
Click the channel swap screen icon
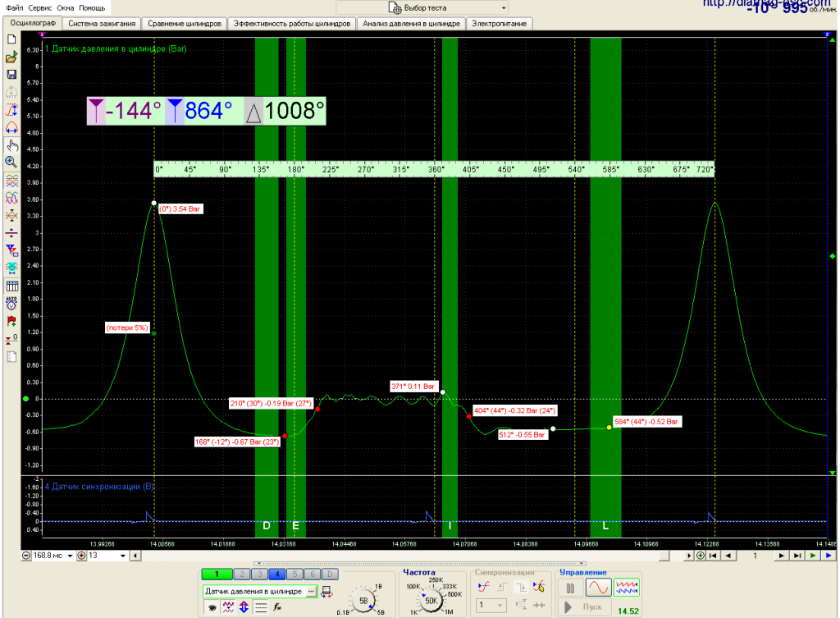326,593
